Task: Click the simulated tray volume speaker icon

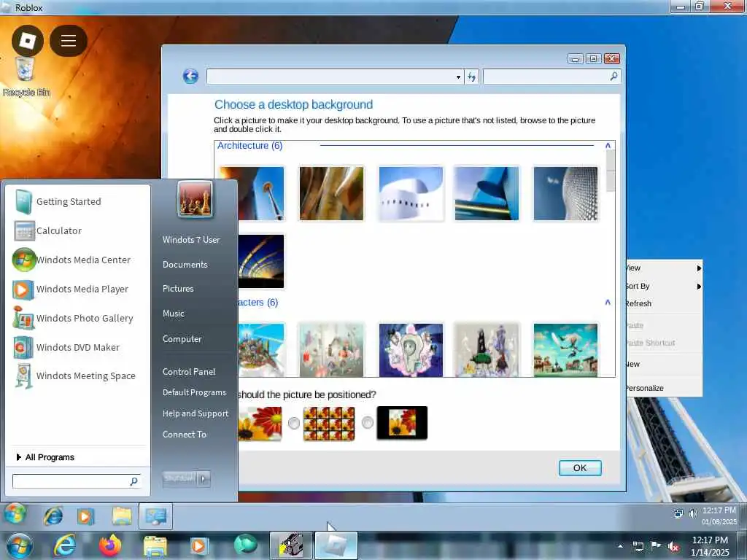Action: coord(693,513)
